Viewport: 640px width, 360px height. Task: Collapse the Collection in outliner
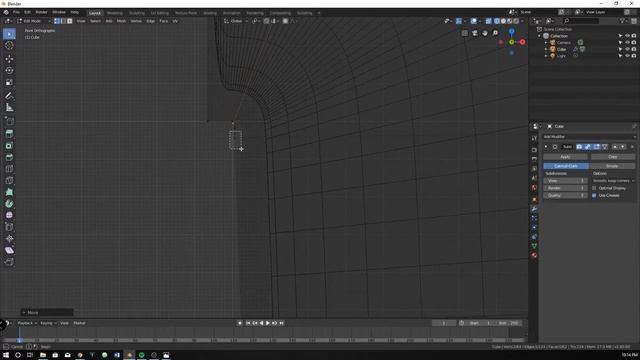coord(540,36)
